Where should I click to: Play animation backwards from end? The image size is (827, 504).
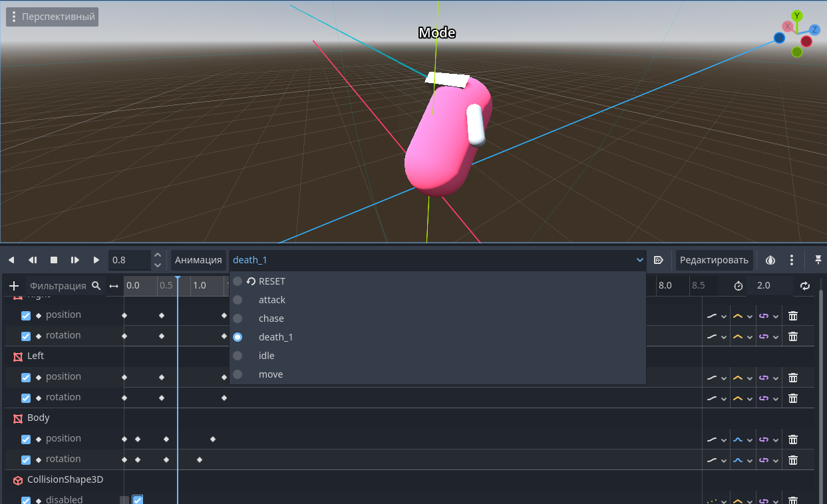tap(11, 260)
